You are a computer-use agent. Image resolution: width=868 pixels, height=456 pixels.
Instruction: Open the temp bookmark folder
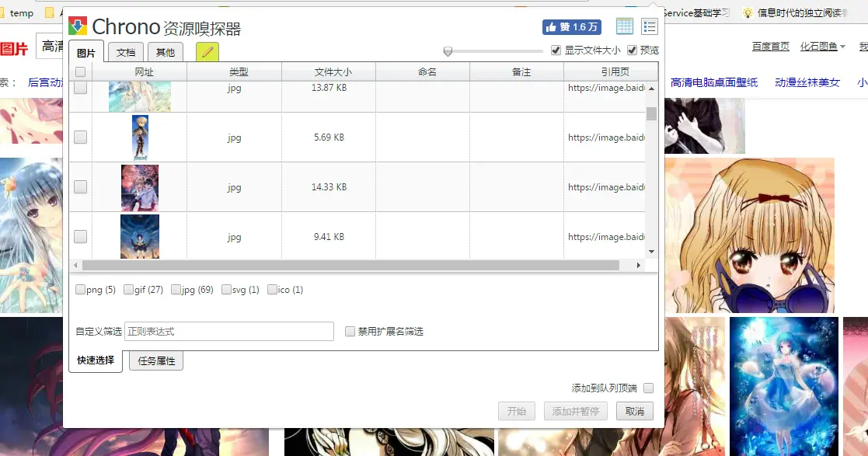tap(18, 12)
